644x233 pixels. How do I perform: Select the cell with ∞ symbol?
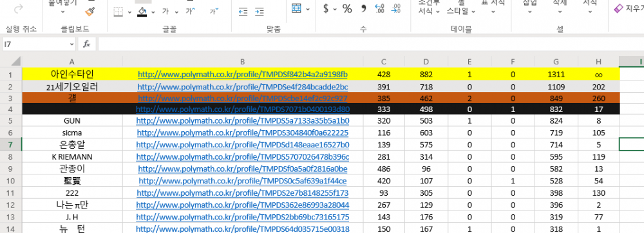598,74
